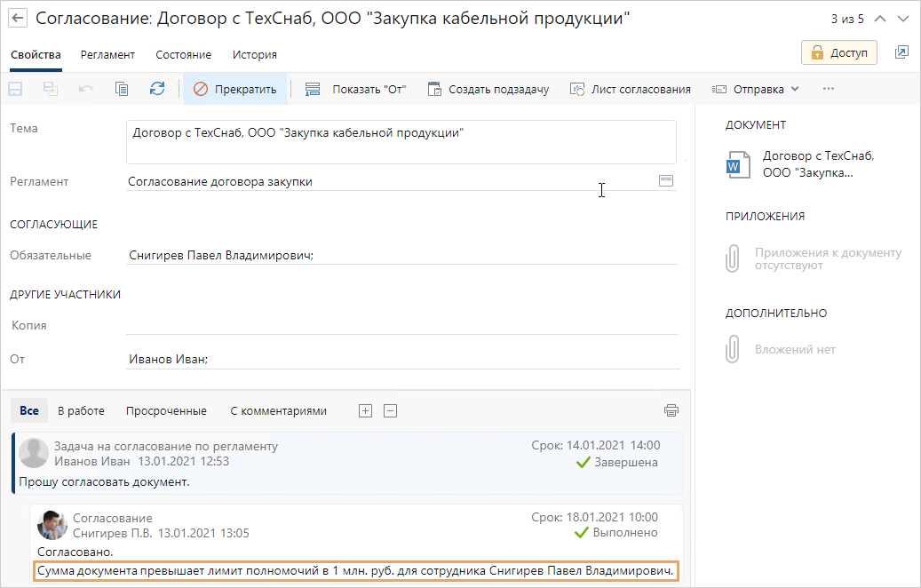Click the Доступ access button

pos(838,52)
